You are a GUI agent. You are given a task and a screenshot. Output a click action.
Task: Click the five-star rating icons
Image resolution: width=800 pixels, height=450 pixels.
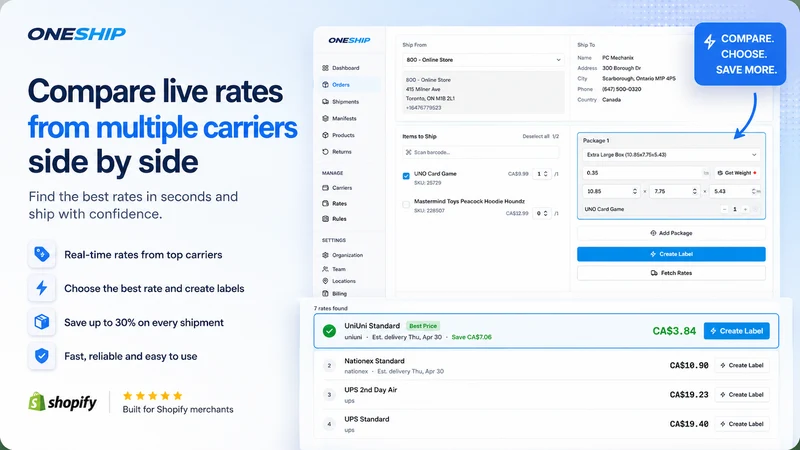153,395
